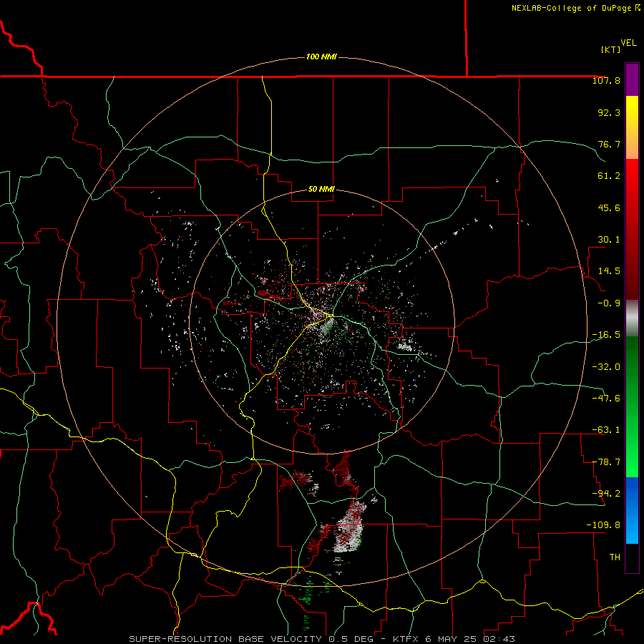Viewport: 644px width, 644px height.
Task: Click the 92.3 legend value
Action: click(x=609, y=112)
